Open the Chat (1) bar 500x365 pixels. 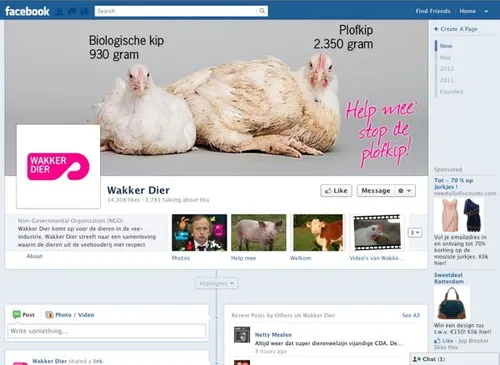click(454, 359)
